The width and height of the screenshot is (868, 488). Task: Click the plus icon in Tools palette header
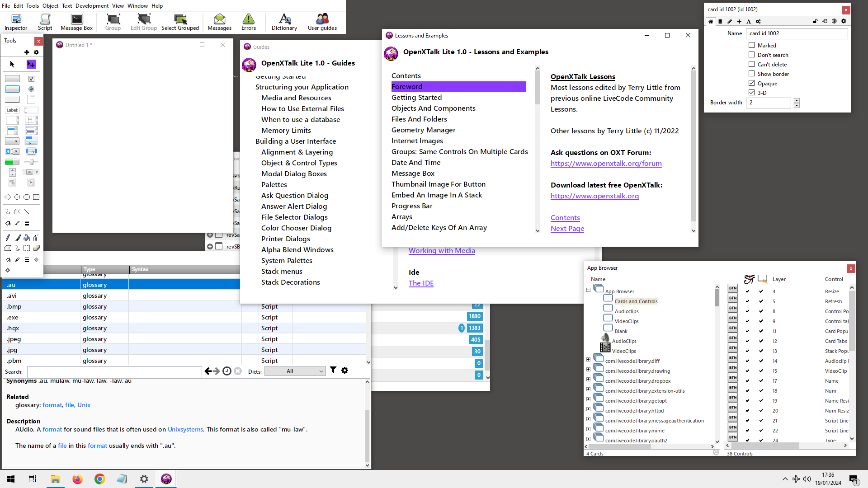coord(27,52)
